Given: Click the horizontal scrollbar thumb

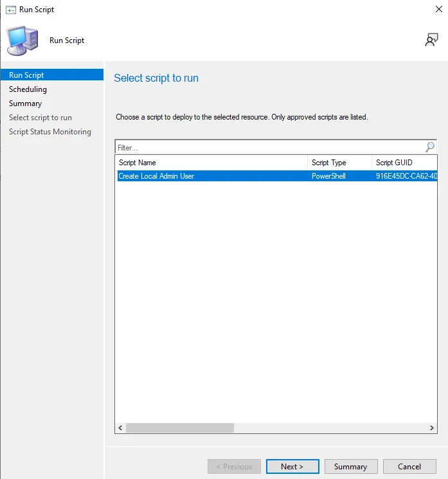Looking at the screenshot, I should tap(180, 428).
